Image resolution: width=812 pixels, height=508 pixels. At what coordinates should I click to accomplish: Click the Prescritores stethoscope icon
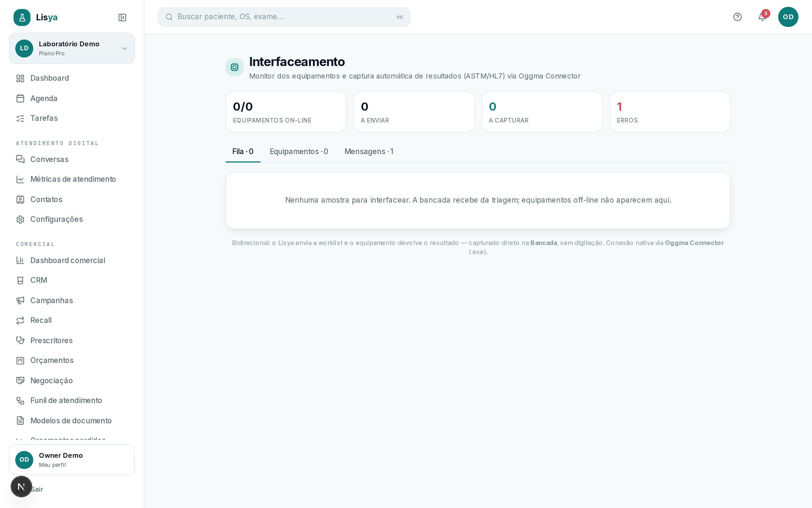(x=20, y=340)
